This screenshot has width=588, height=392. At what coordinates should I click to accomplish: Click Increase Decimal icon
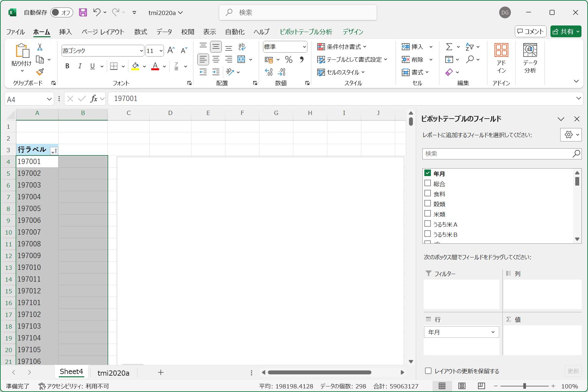pos(269,72)
